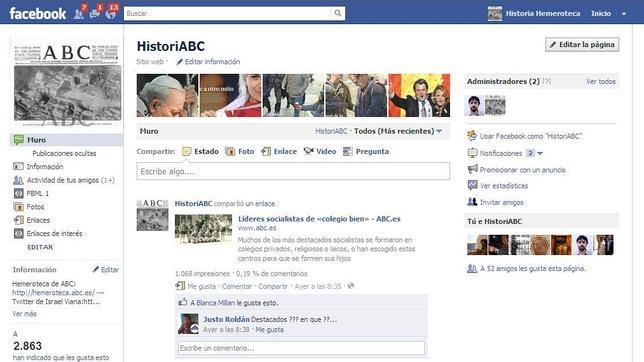644x362 pixels.
Task: Click the Enlace share icon
Action: (266, 151)
